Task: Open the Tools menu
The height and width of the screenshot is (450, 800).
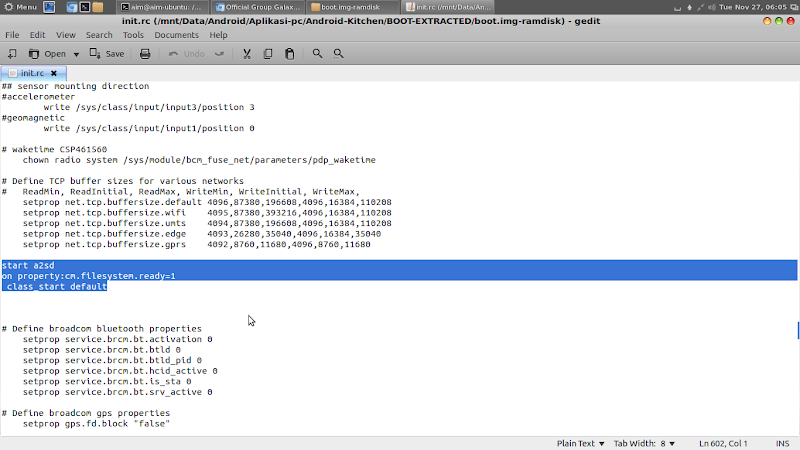Action: coord(133,35)
